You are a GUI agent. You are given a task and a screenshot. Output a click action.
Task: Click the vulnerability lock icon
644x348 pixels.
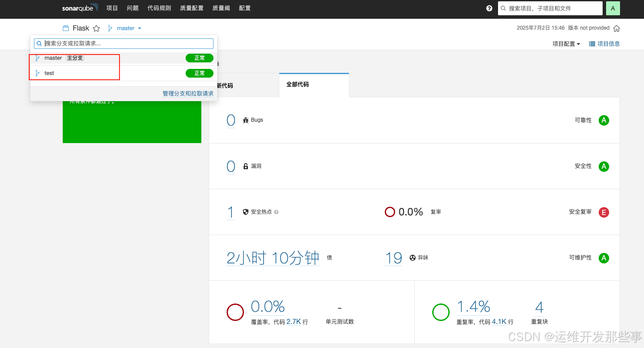click(x=246, y=166)
